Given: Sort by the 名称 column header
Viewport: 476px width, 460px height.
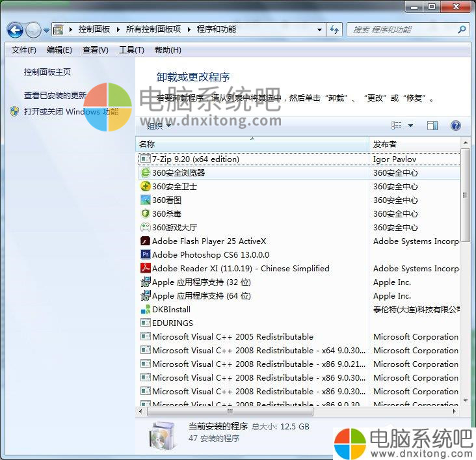Looking at the screenshot, I should point(252,144).
